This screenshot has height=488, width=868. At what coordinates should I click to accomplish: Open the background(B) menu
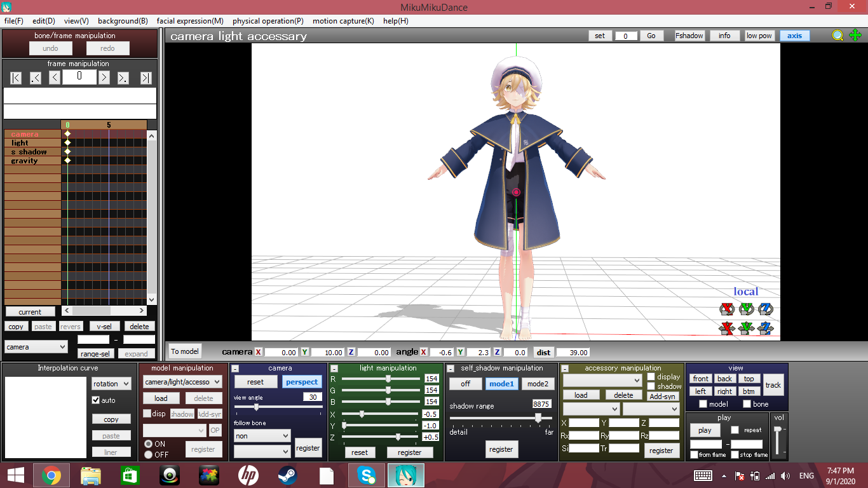123,21
